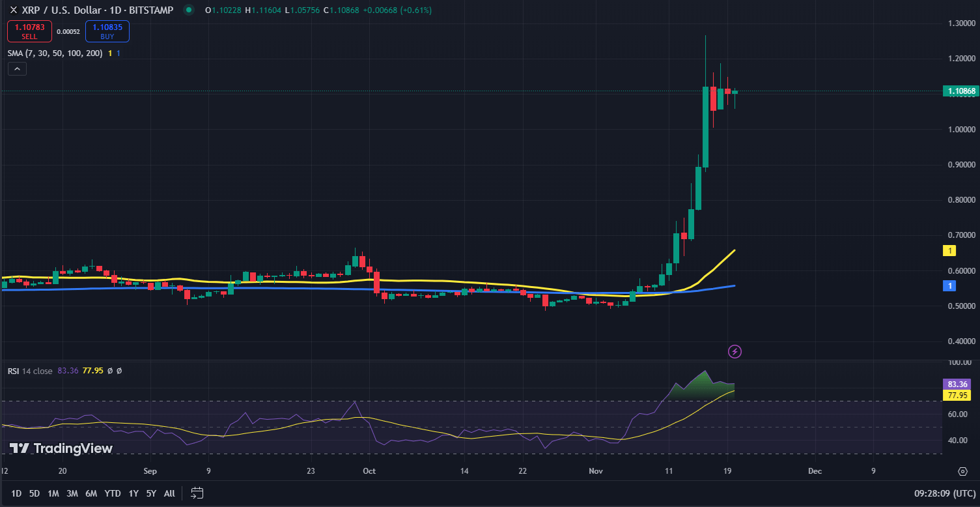Switch the range to YTD
Viewport: 980px width, 507px height.
click(112, 493)
